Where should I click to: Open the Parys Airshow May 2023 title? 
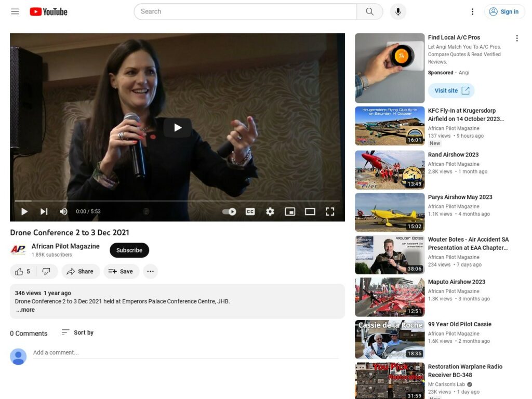[x=460, y=197]
